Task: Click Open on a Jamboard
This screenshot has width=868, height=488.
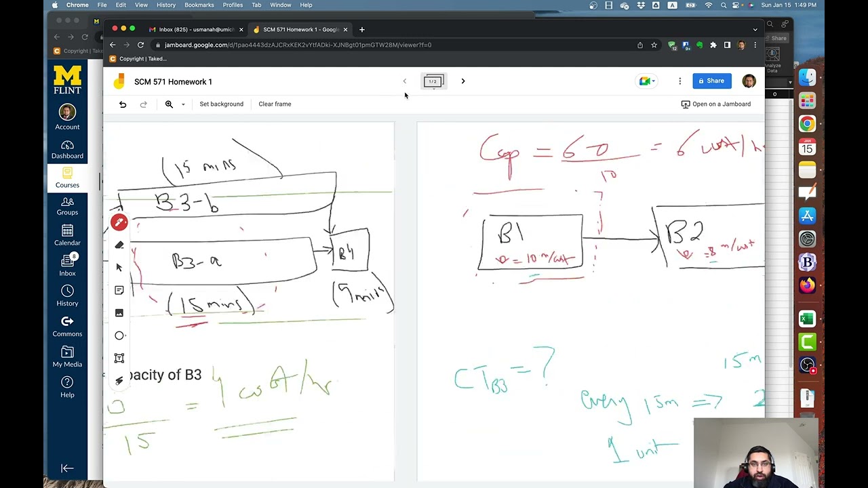Action: tap(716, 104)
